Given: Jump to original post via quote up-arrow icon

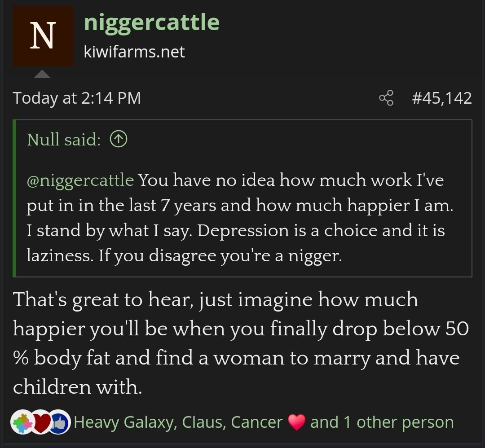Looking at the screenshot, I should click(x=119, y=140).
